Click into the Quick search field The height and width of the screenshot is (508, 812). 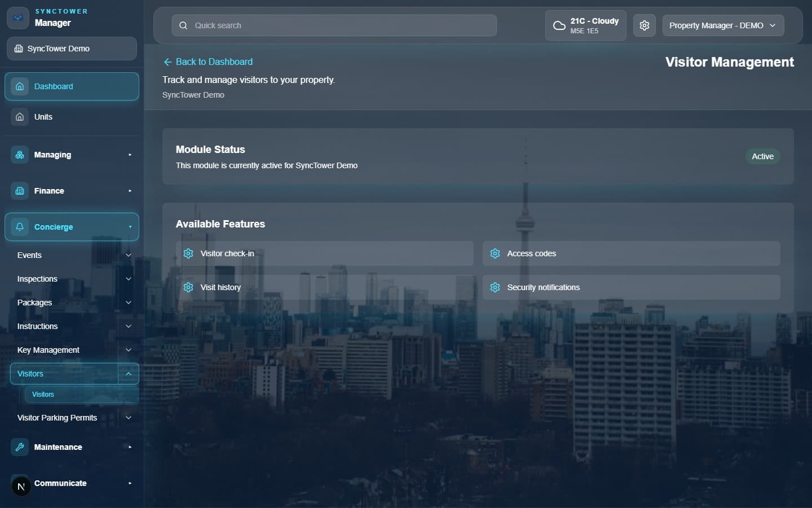click(x=334, y=25)
